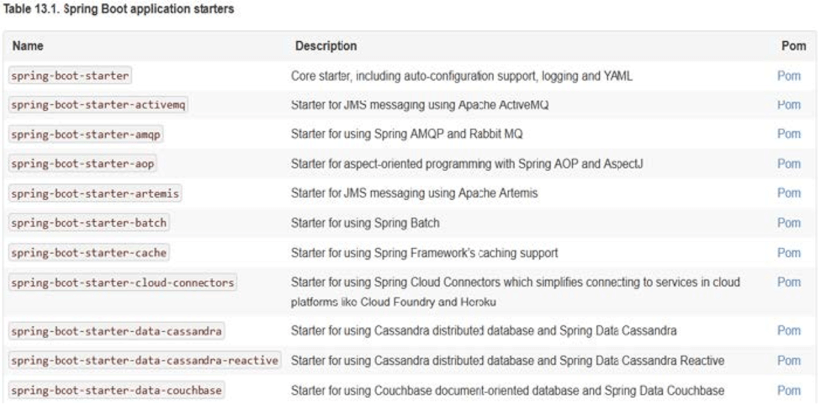This screenshot has width=818, height=404.
Task: Open the Pom link in the AOP starter row
Action: 788,163
